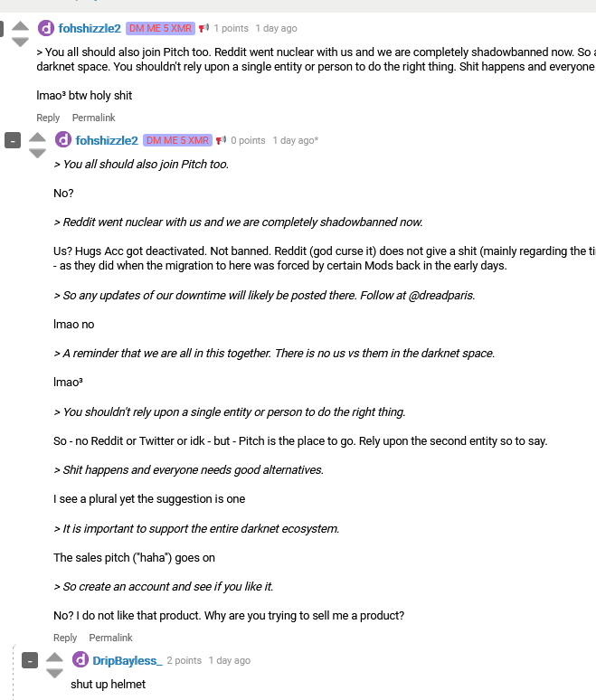Upvote the top fohshizzle2 comment
Screen dimensions: 596x700
tap(20, 24)
